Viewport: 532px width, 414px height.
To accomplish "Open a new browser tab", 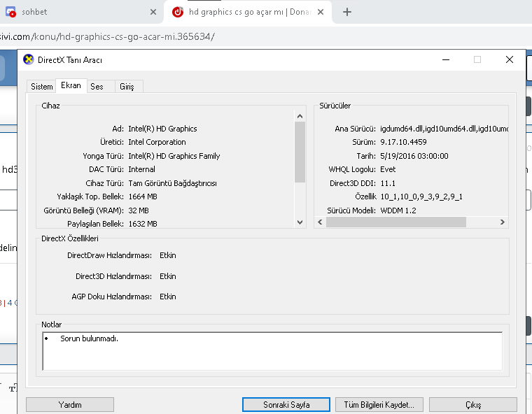I will (x=346, y=12).
